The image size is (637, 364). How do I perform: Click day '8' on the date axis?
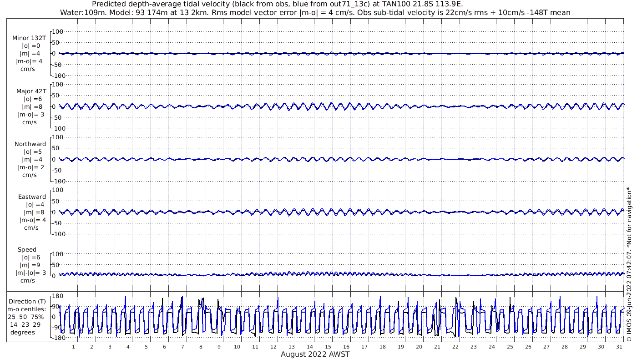coord(201,347)
